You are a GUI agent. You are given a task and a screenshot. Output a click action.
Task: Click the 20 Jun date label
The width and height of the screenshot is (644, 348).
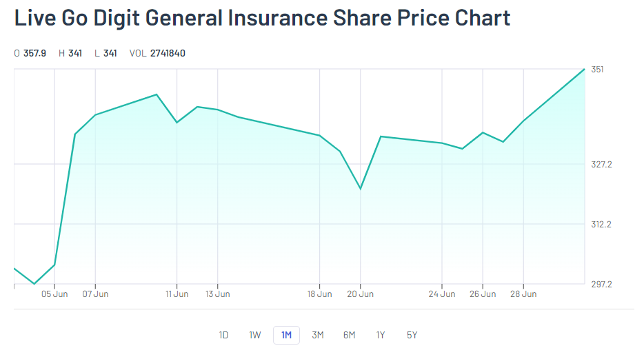point(361,294)
